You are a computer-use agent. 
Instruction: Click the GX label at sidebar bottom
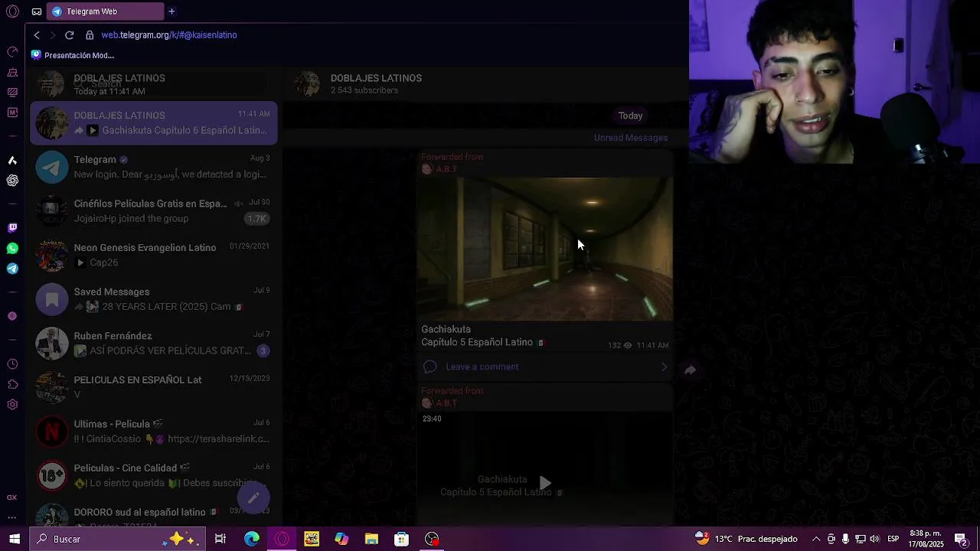pyautogui.click(x=12, y=497)
